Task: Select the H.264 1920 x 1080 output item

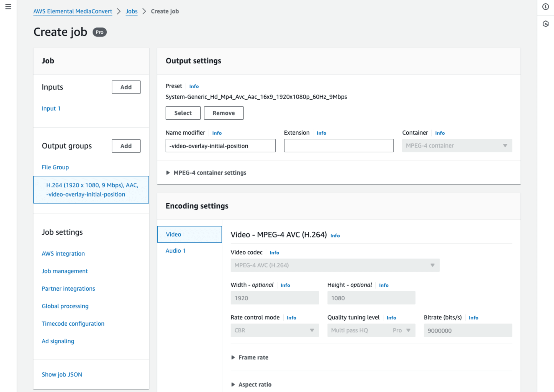Action: pyautogui.click(x=91, y=190)
